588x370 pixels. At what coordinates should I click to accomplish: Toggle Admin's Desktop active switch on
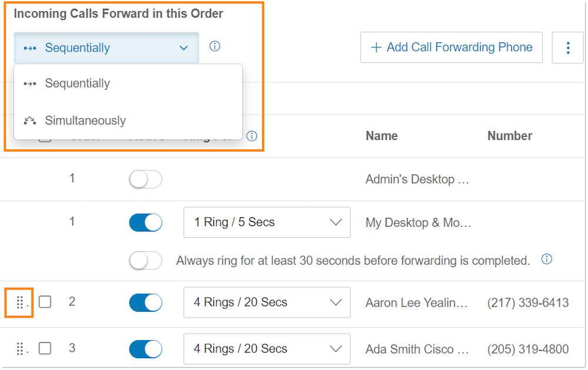click(145, 180)
